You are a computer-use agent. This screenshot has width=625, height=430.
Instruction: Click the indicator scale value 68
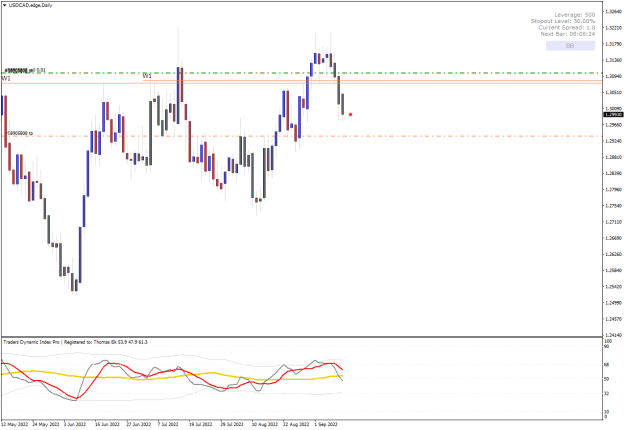pyautogui.click(x=607, y=365)
